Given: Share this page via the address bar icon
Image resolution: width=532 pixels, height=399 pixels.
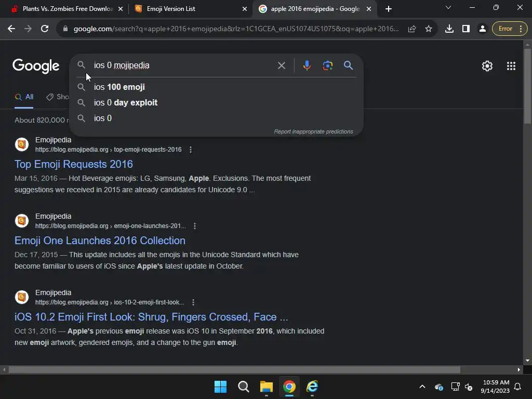Looking at the screenshot, I should coord(412,29).
